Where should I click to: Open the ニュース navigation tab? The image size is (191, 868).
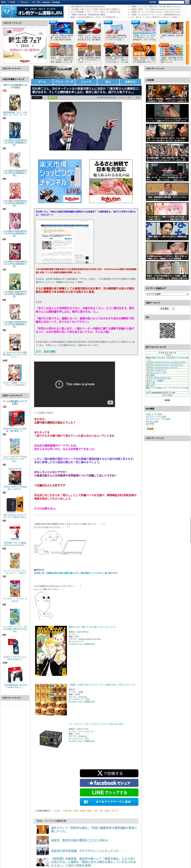86,82
